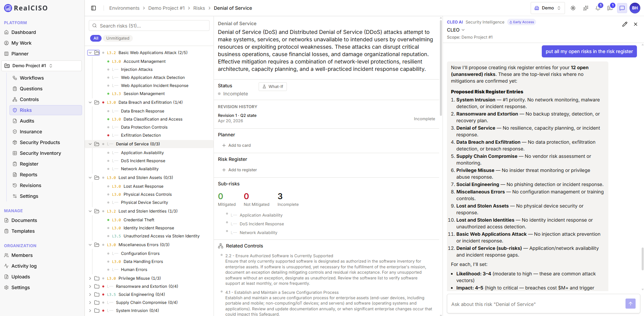The height and width of the screenshot is (316, 644).
Task: Click Add to register
Action: click(x=239, y=170)
